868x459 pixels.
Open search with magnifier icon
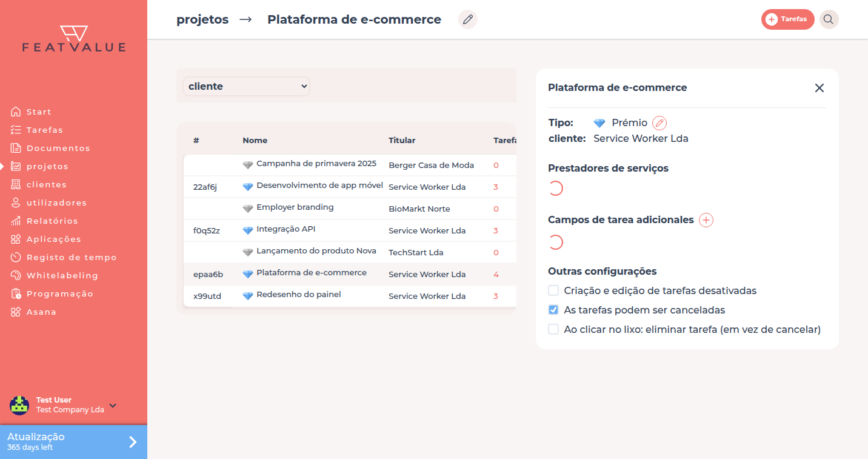[x=829, y=19]
